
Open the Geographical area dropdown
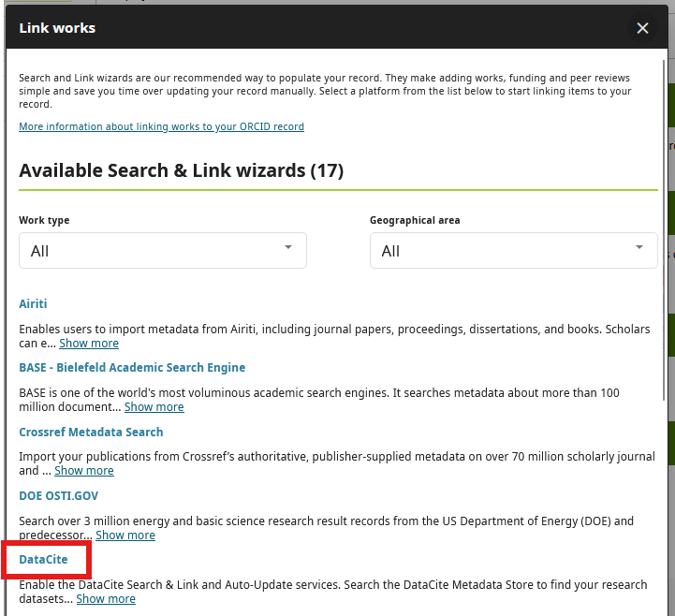point(514,251)
